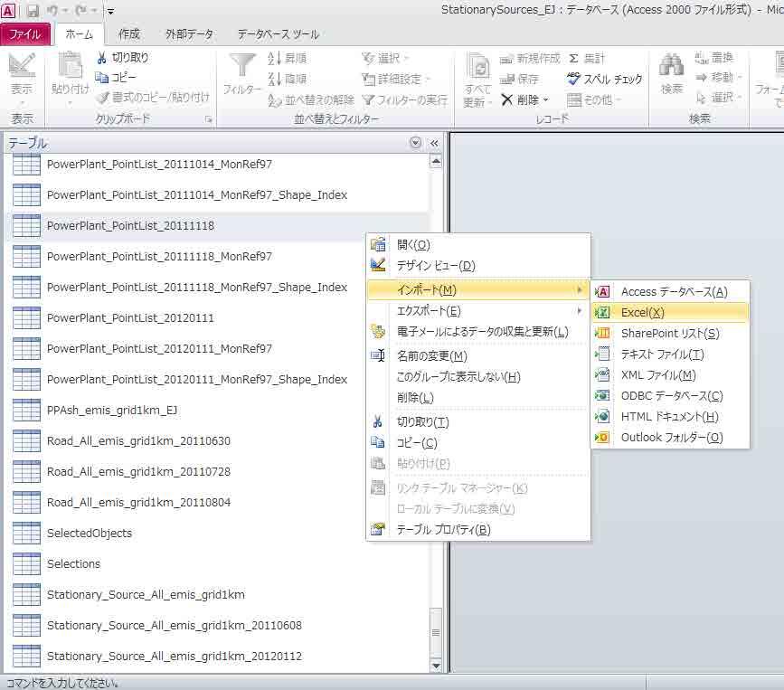Click the コピー button in ribbon
The image size is (784, 690).
[x=116, y=77]
